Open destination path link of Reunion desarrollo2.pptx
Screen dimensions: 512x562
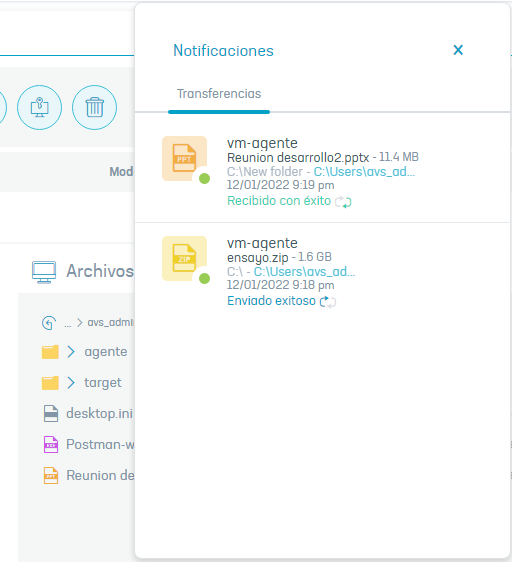tap(364, 172)
